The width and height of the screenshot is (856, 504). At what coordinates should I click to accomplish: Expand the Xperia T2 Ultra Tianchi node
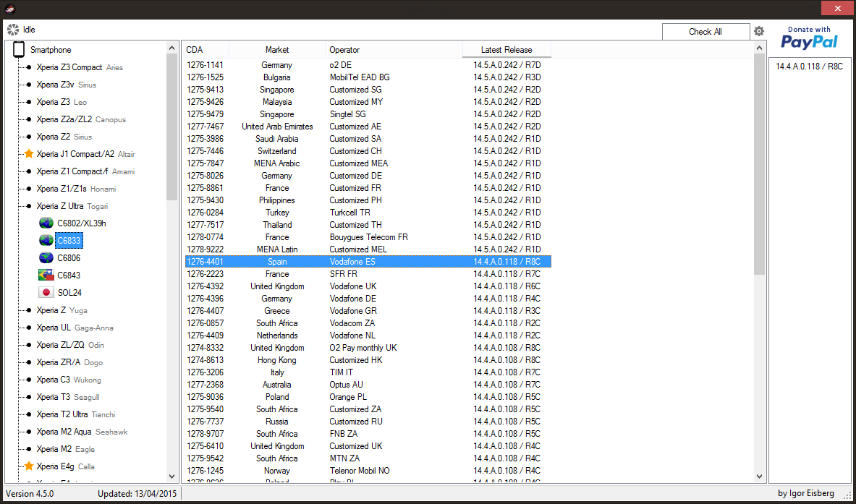point(27,414)
